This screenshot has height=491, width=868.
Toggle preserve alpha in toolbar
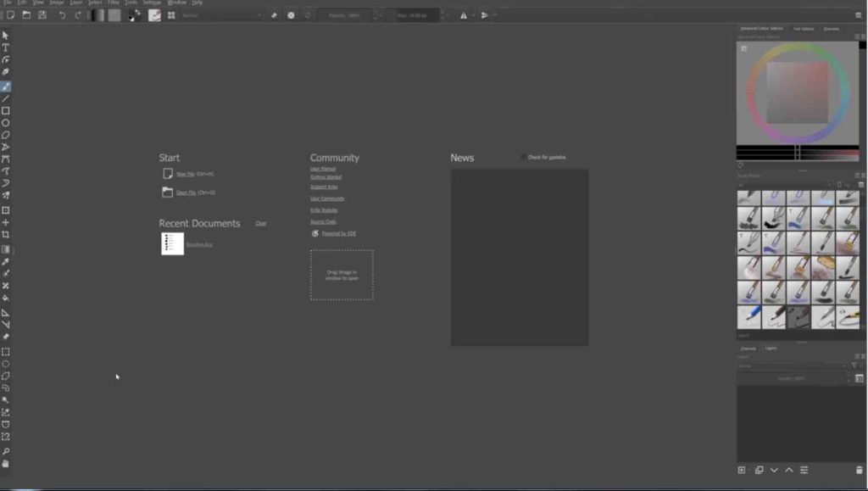click(x=292, y=15)
